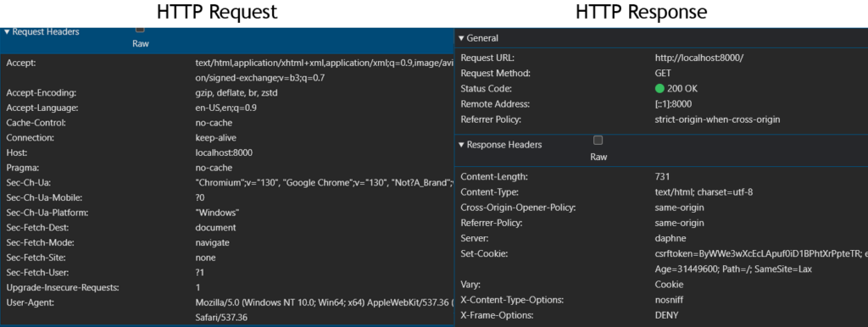The image size is (868, 327).
Task: Select the Host value localhost:8000
Action: [224, 152]
